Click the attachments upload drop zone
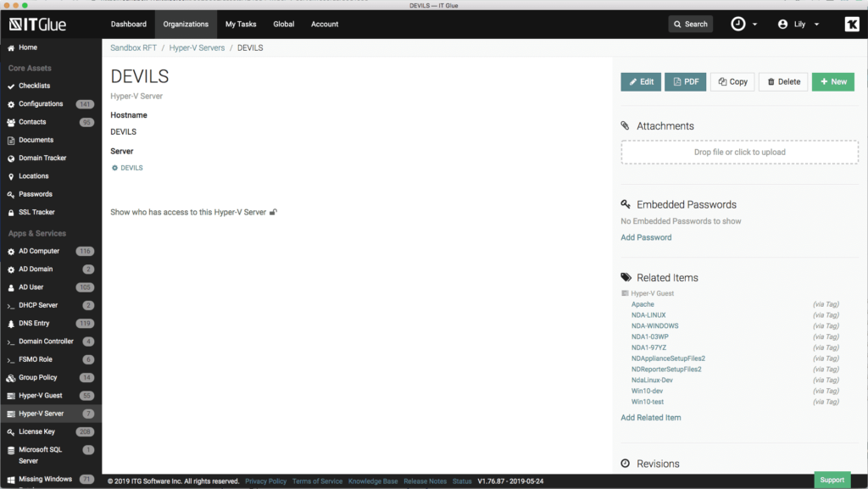 (739, 153)
